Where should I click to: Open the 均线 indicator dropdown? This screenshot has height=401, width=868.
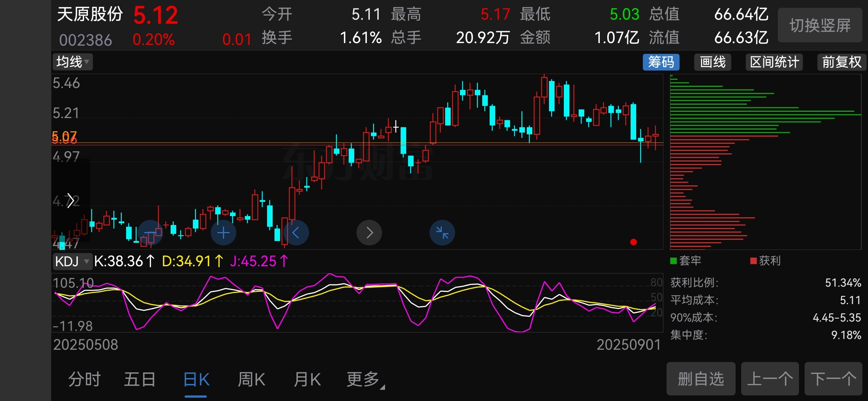click(73, 62)
